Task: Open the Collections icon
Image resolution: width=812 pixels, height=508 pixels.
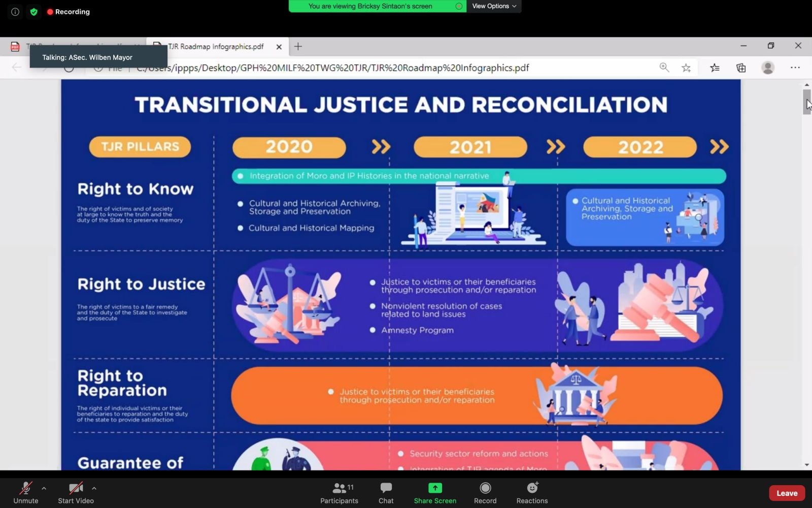Action: (x=741, y=68)
